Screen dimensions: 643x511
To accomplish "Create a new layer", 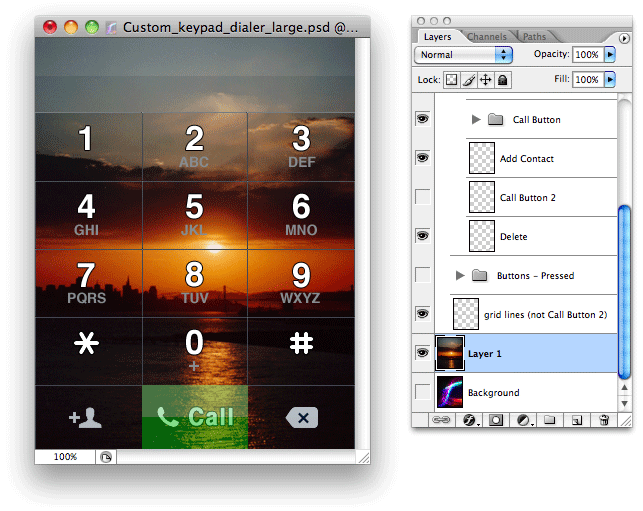I will point(577,420).
